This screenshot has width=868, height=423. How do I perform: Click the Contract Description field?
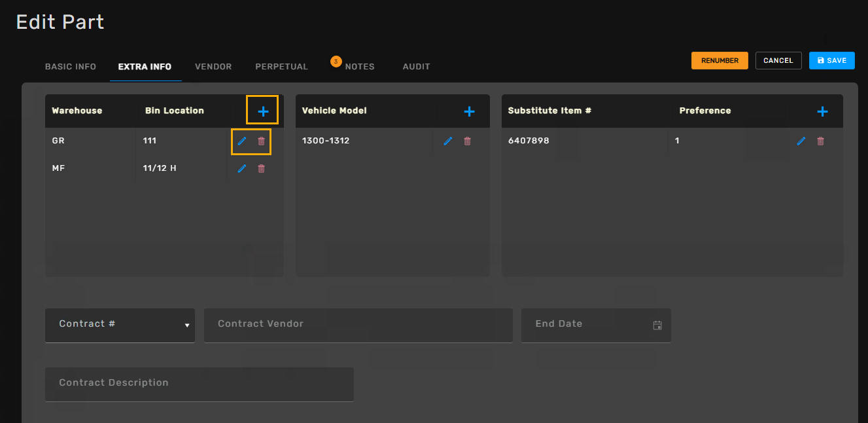click(x=199, y=384)
